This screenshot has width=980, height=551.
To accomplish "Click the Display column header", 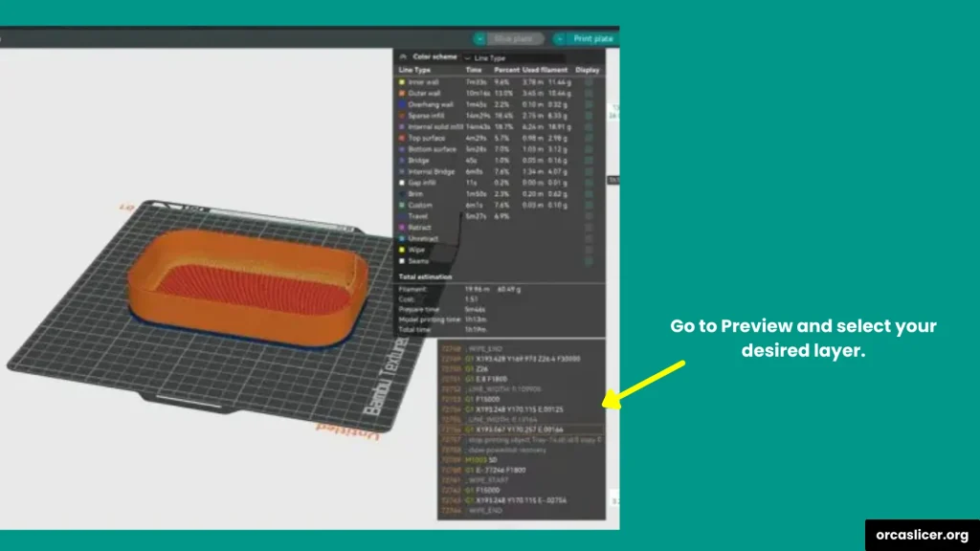I will (x=588, y=70).
